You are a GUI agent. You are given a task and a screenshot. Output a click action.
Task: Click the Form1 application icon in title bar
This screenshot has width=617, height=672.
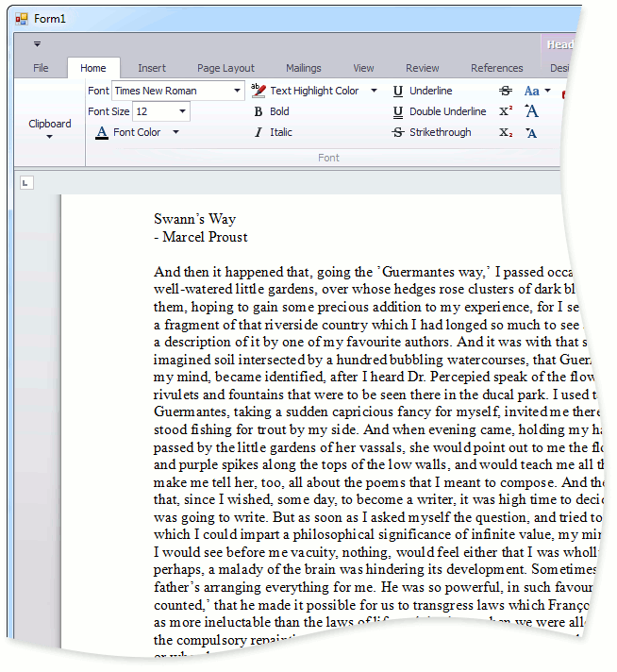(x=22, y=19)
